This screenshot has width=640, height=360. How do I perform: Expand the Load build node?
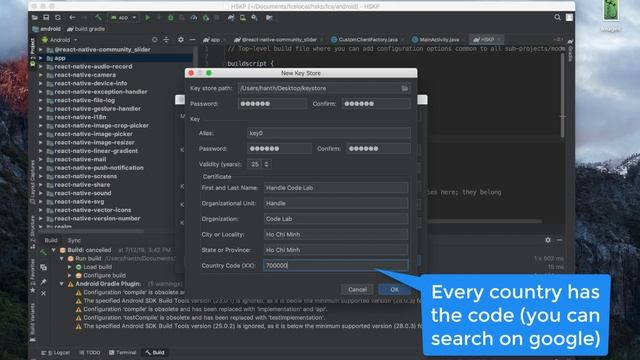click(70, 267)
